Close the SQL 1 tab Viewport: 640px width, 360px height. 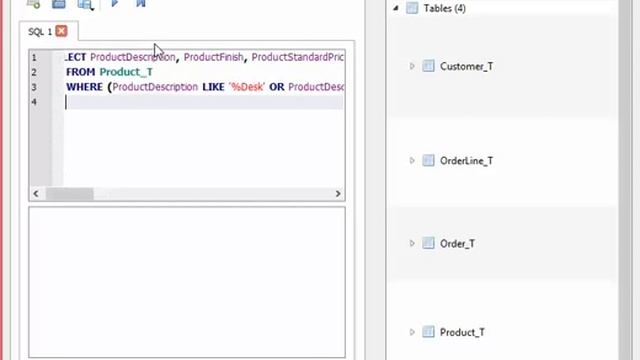point(62,31)
